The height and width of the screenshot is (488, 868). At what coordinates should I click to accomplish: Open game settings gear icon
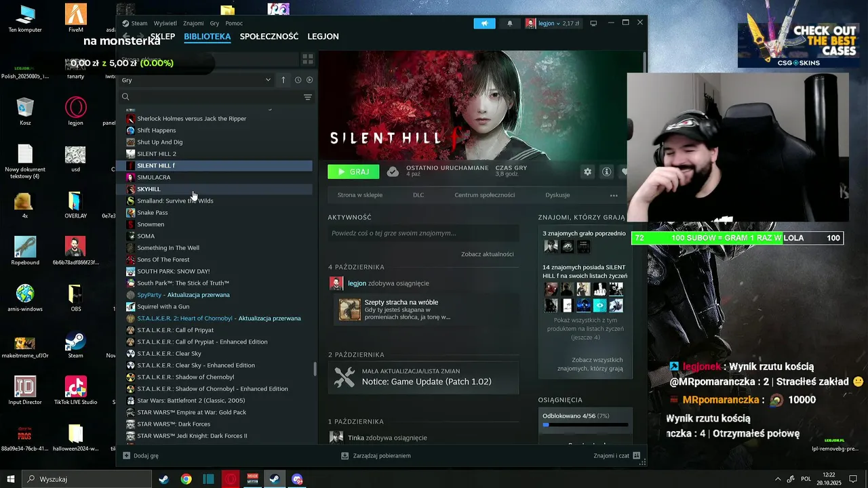point(587,172)
